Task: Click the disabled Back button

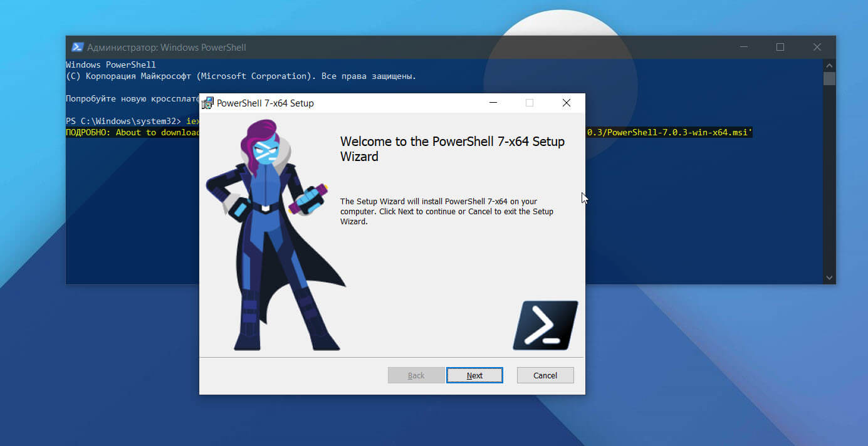Action: pos(416,375)
